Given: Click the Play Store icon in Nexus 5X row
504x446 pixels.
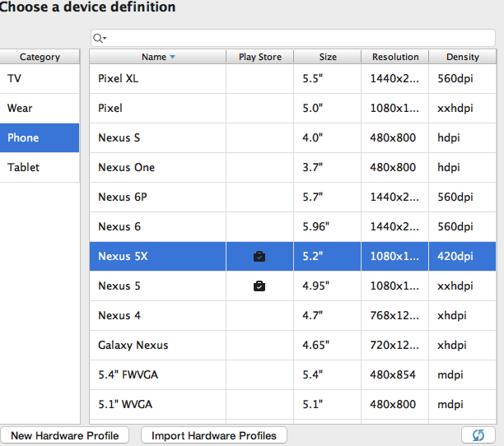Looking at the screenshot, I should (259, 256).
